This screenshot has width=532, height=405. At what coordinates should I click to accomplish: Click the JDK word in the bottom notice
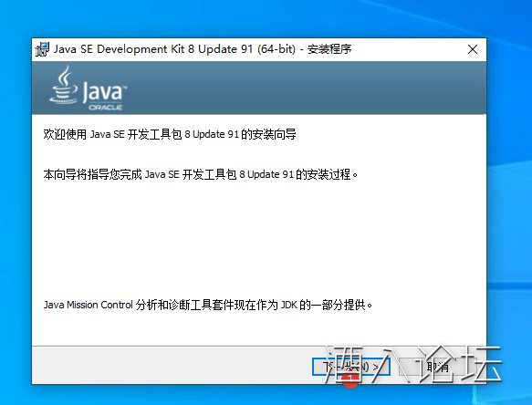click(x=288, y=305)
